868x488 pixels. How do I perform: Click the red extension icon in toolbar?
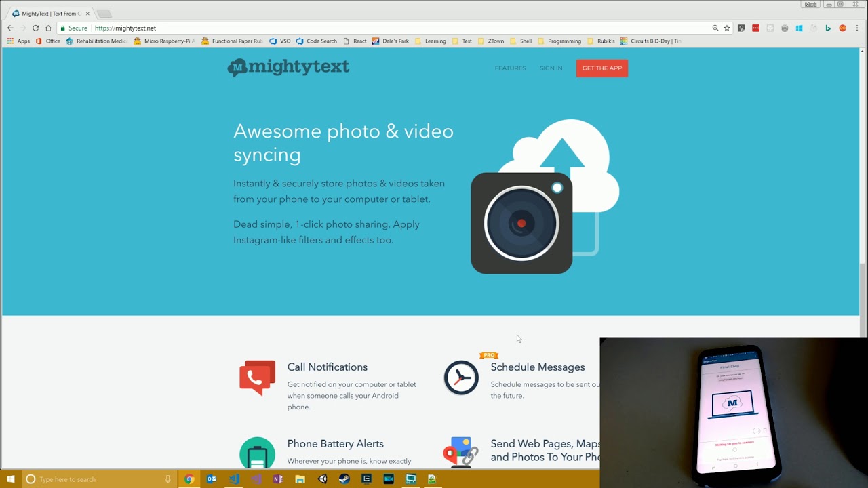click(x=756, y=28)
